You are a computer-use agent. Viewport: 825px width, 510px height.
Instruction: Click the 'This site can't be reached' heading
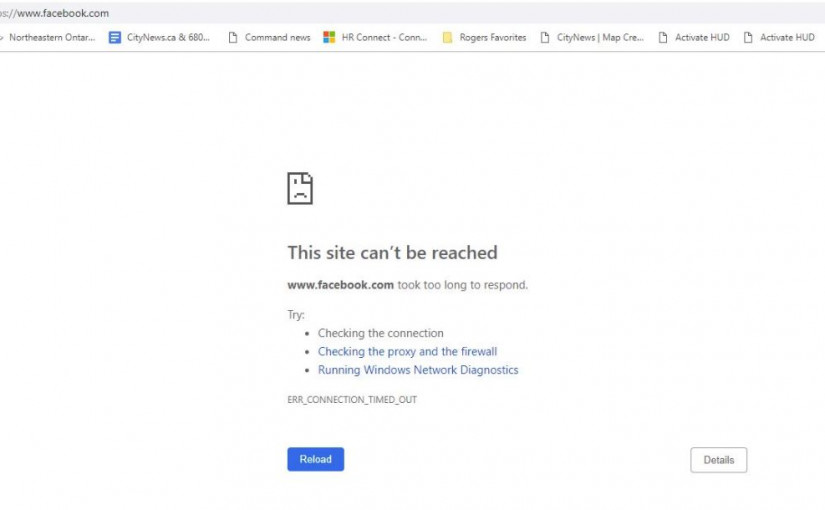click(392, 253)
